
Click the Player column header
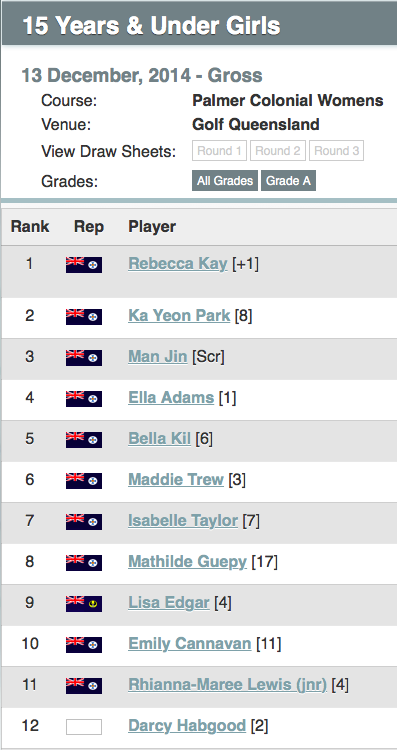(152, 227)
